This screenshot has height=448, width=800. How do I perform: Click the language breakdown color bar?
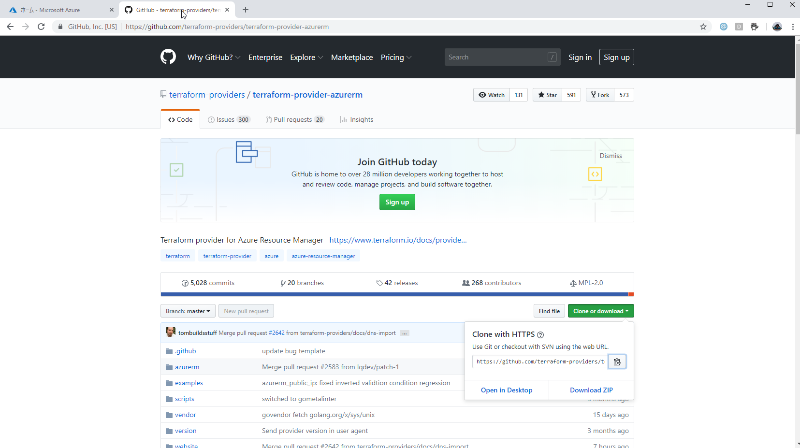[397, 294]
